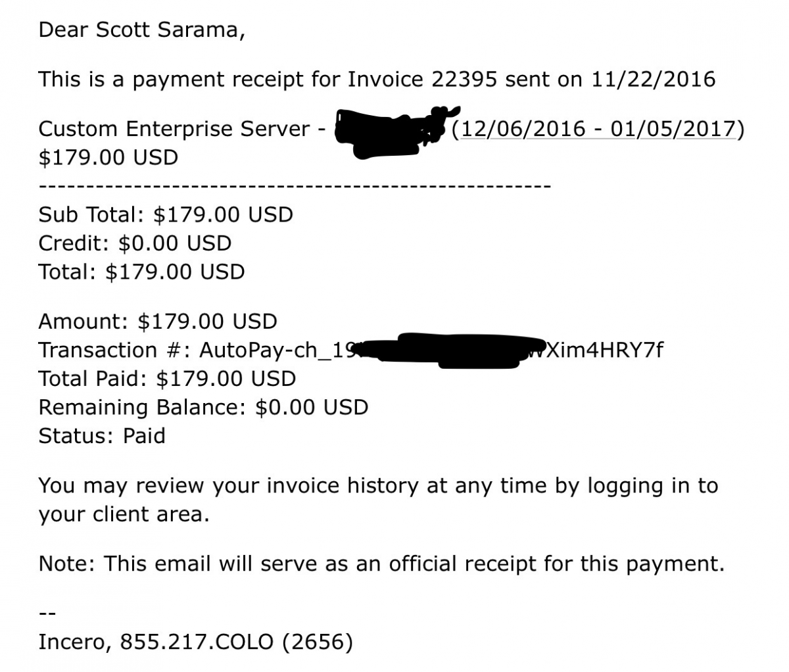Click the redacted transaction ID scribble
Image resolution: width=789 pixels, height=672 pixels.
[450, 349]
